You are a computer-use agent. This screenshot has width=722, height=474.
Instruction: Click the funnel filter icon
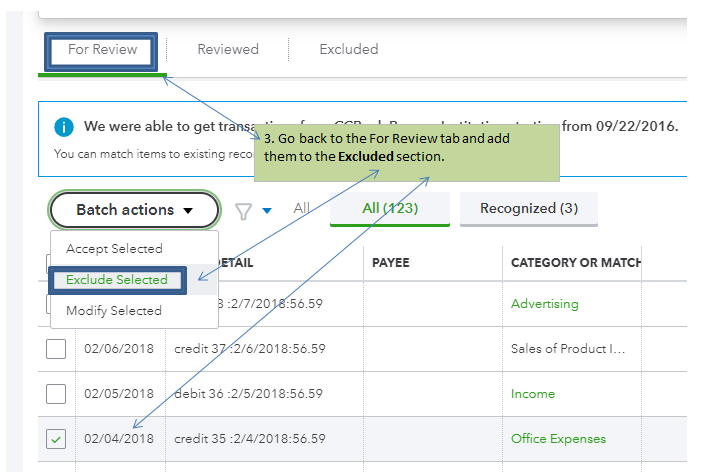coord(243,211)
